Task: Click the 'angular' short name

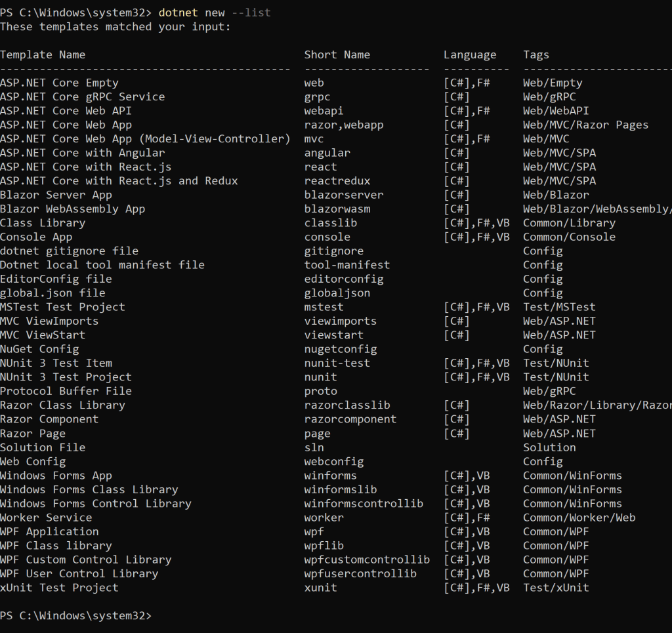Action: pyautogui.click(x=327, y=153)
